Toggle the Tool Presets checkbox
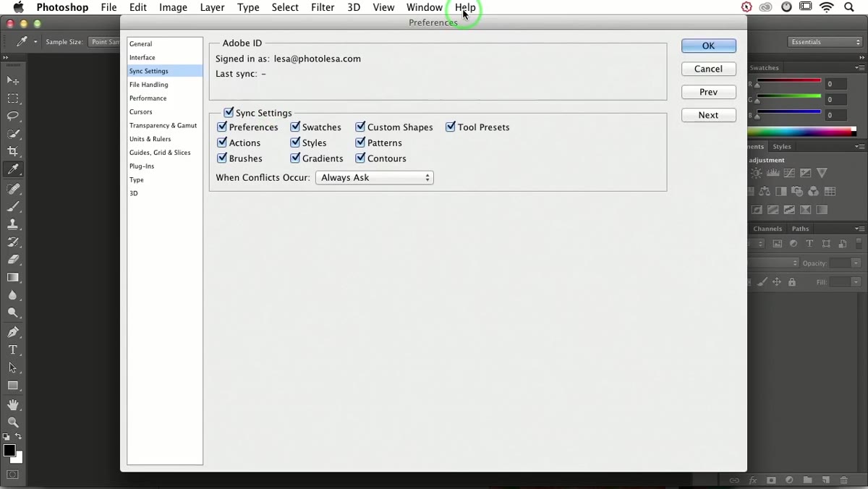868x489 pixels. click(451, 127)
